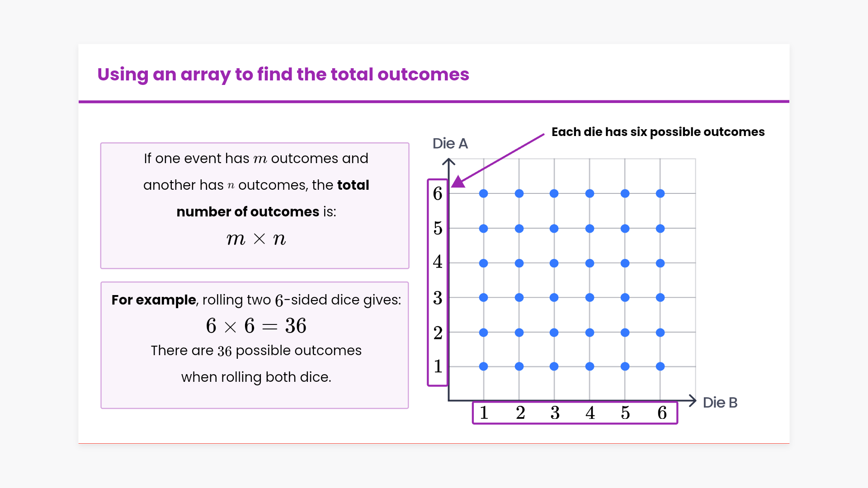Click the dot at Die B 1, Die A 6
This screenshot has height=488, width=868.
click(x=484, y=193)
